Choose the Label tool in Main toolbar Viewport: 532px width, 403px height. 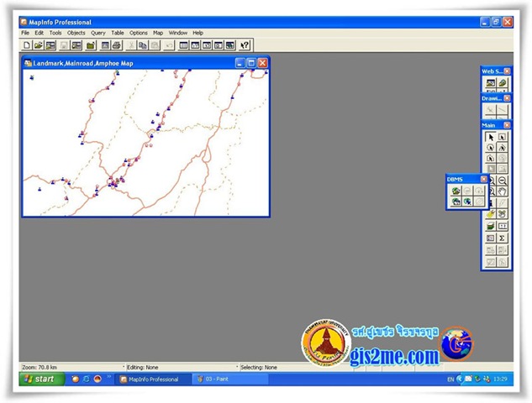(x=490, y=213)
